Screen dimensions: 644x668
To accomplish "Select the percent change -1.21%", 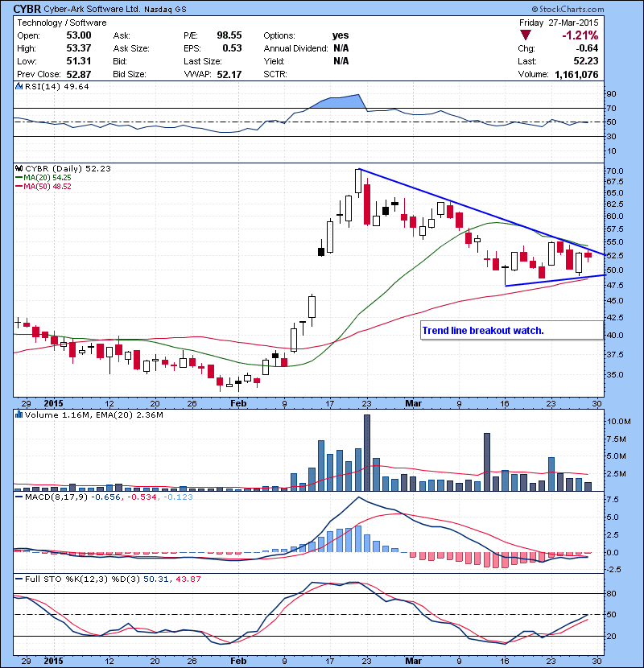I will pos(580,35).
